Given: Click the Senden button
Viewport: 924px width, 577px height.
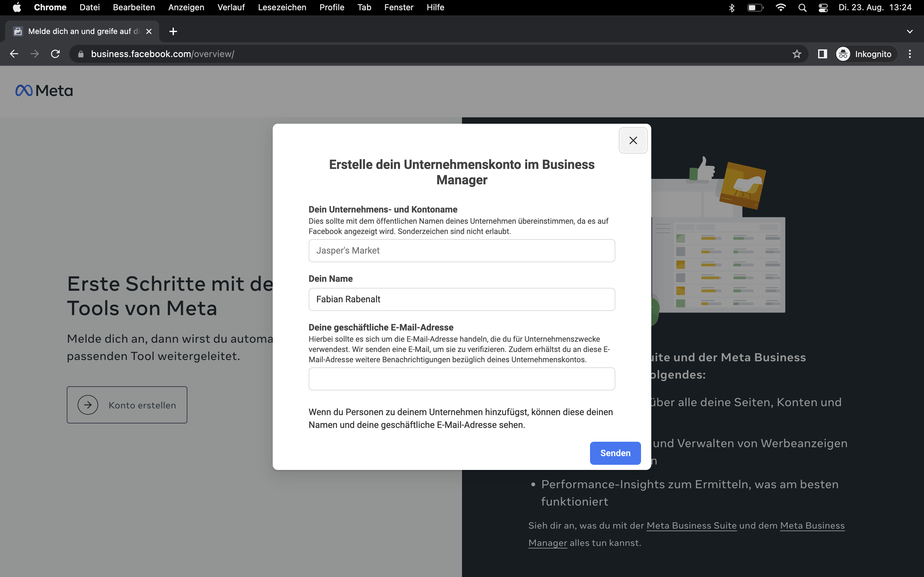Looking at the screenshot, I should pos(615,453).
